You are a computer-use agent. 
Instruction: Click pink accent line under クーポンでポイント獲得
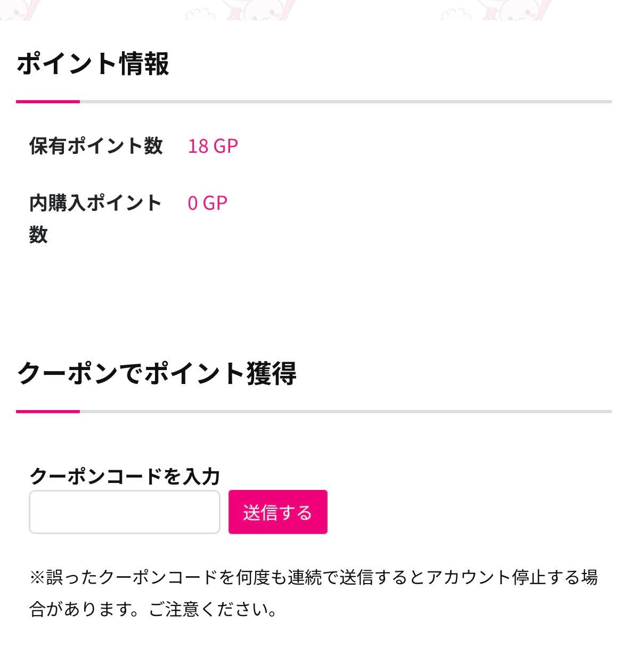click(x=48, y=411)
